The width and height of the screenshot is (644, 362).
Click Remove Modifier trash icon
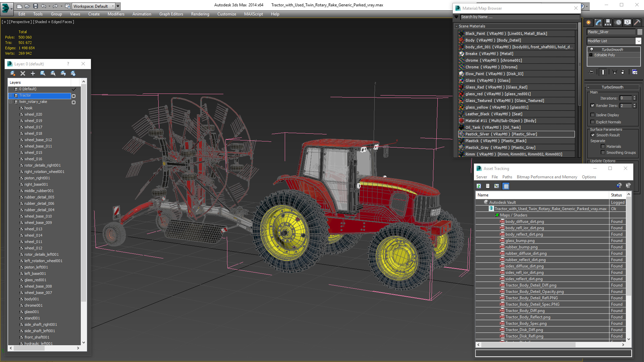coord(623,72)
